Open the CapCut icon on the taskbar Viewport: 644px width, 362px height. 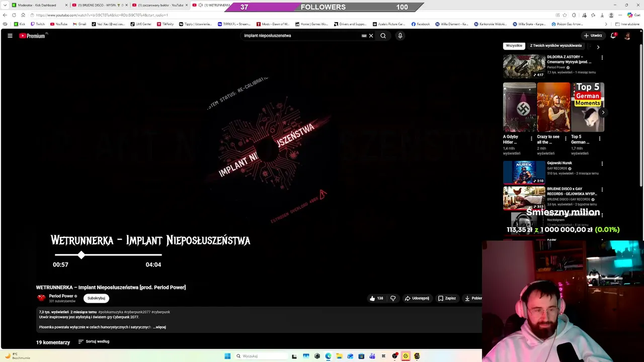coord(383,356)
